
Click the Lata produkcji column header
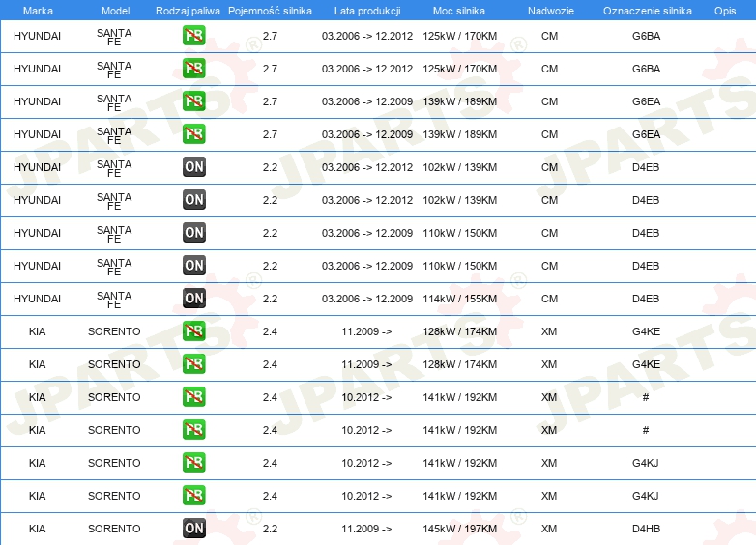click(366, 10)
